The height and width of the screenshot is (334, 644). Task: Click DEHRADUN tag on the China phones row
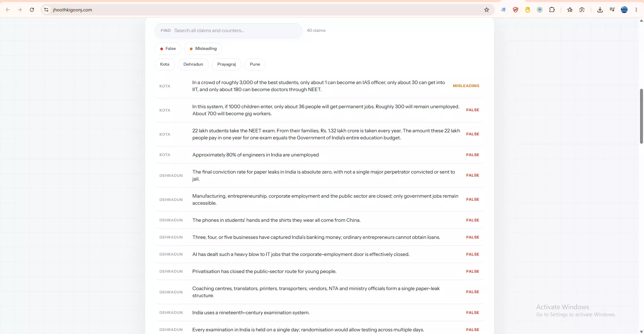(171, 220)
